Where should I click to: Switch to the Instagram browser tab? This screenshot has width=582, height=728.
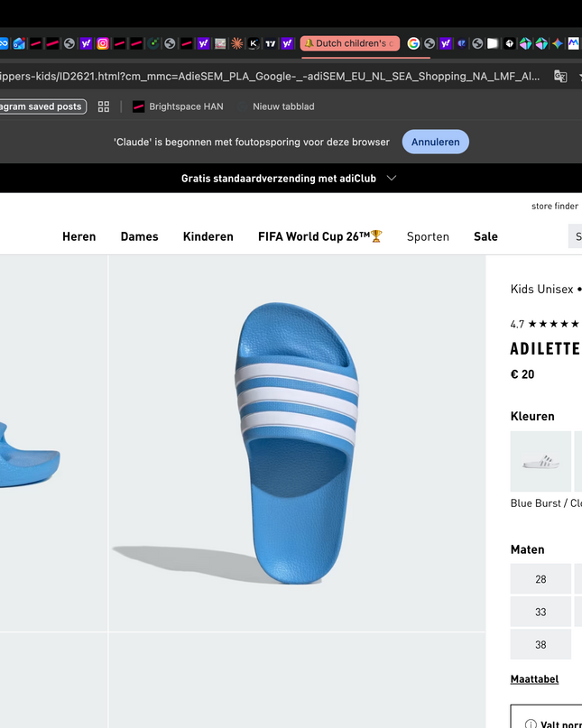103,43
